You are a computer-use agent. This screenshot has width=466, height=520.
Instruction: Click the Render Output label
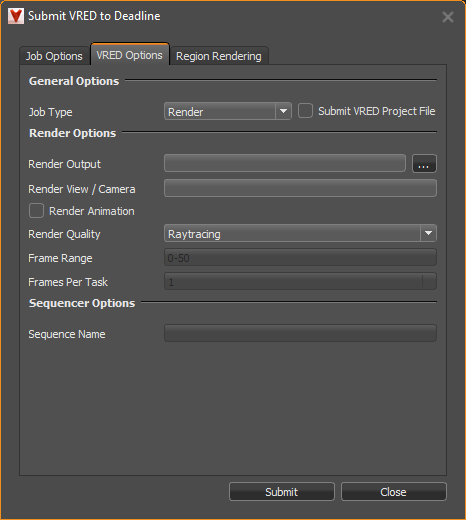pos(64,164)
